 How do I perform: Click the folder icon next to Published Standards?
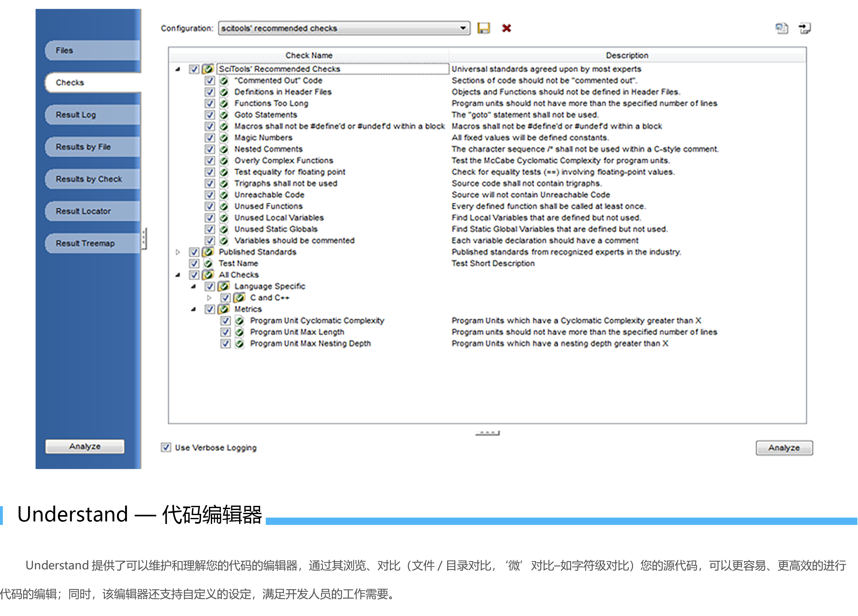pos(208,252)
